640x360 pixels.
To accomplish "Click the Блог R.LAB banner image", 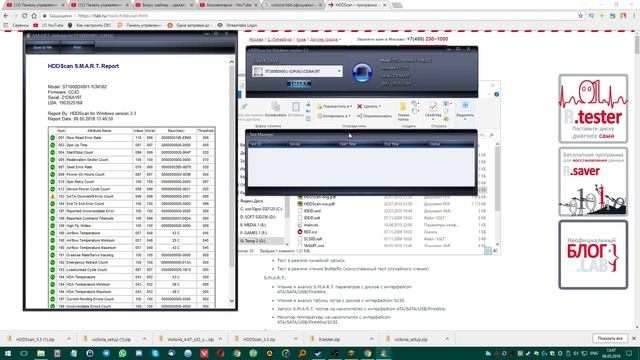I will pyautogui.click(x=593, y=254).
